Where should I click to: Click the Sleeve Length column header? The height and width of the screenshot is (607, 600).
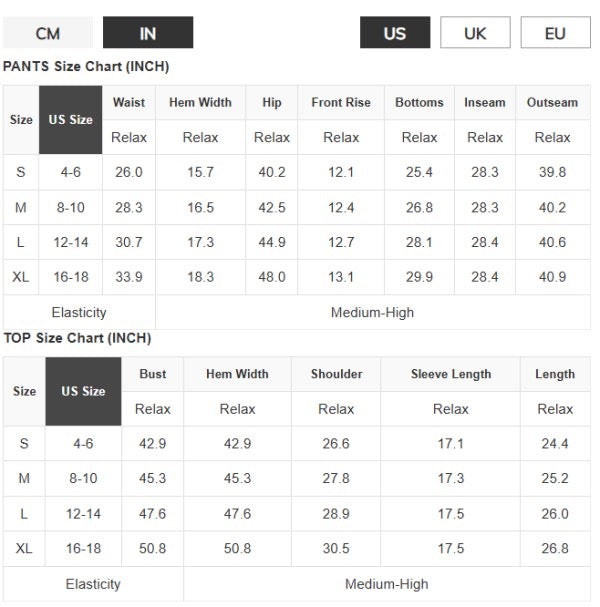point(451,374)
